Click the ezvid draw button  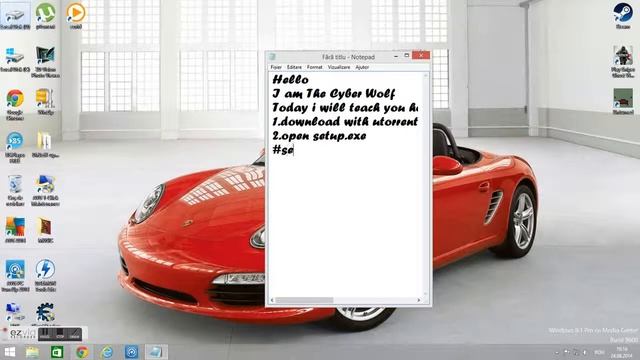(x=75, y=334)
